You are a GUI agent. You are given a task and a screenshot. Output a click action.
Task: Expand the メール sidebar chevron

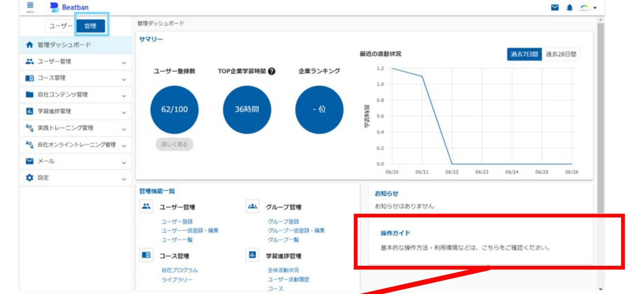tap(124, 163)
